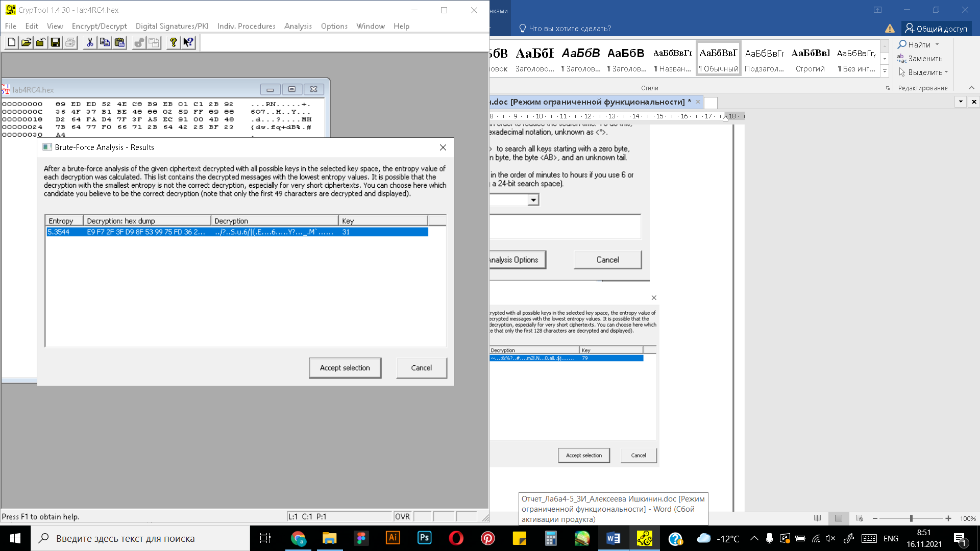Open Figma from the taskbar

click(x=361, y=538)
